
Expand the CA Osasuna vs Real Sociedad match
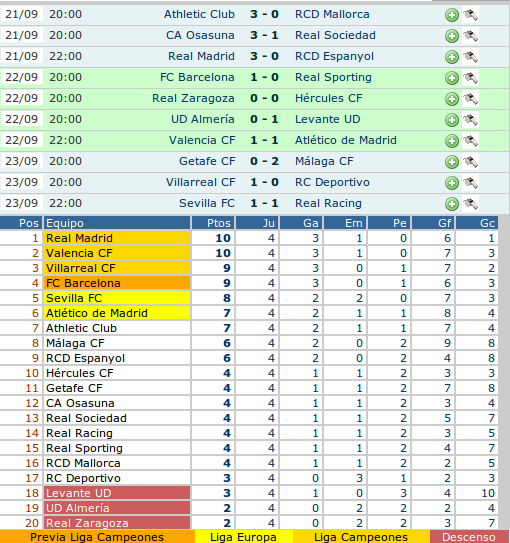[451, 36]
